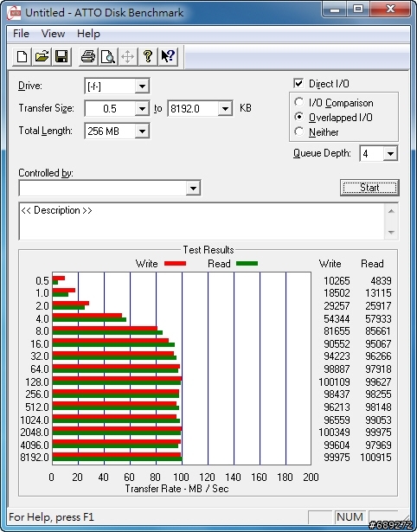Screen dimensions: 417x532
Task: Open the View menu
Action: pos(53,34)
